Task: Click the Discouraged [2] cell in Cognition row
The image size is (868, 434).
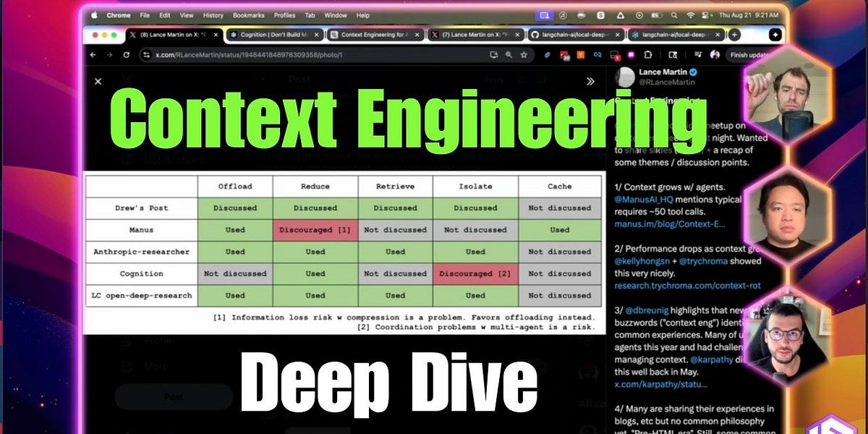Action: coord(475,273)
